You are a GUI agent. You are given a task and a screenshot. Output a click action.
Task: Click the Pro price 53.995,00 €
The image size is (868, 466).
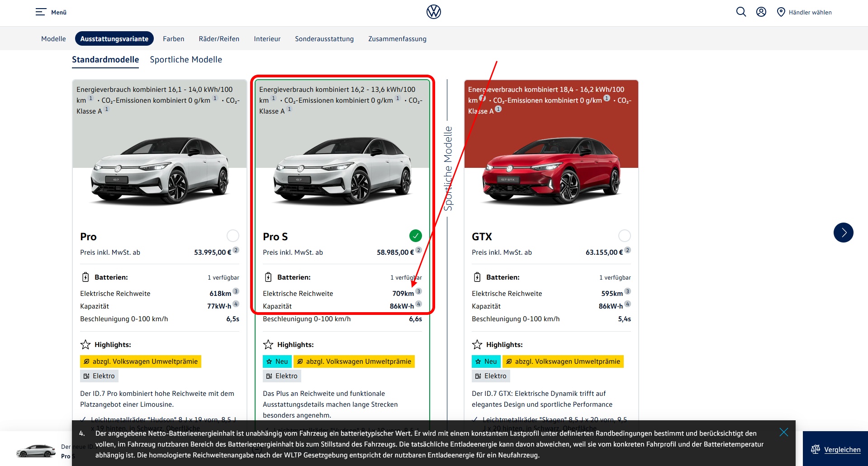(213, 252)
